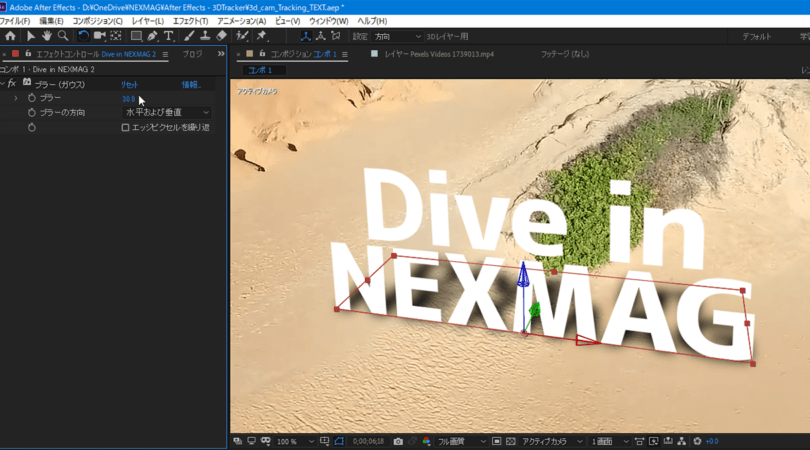The width and height of the screenshot is (810, 450).
Task: Open the アクティブカメラ view dropdown
Action: pyautogui.click(x=550, y=441)
